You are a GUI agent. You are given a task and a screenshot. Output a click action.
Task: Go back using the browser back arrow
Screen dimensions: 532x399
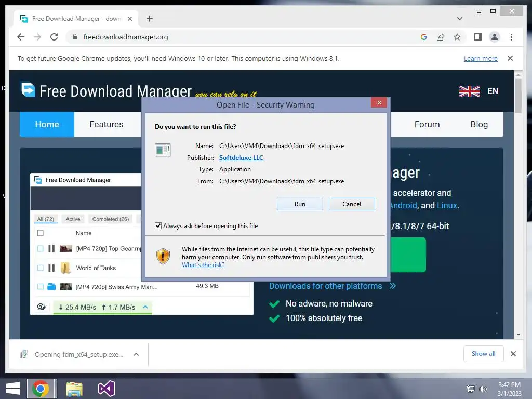pos(21,37)
